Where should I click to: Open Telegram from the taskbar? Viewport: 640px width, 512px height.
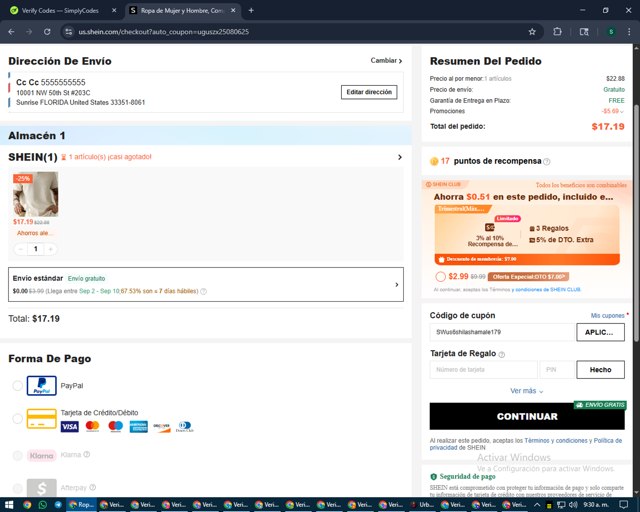pos(58,505)
